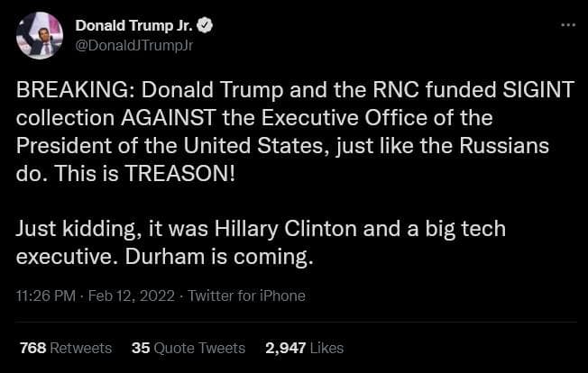
Task: Open the Twitter for iPhone source link
Action: click(244, 296)
